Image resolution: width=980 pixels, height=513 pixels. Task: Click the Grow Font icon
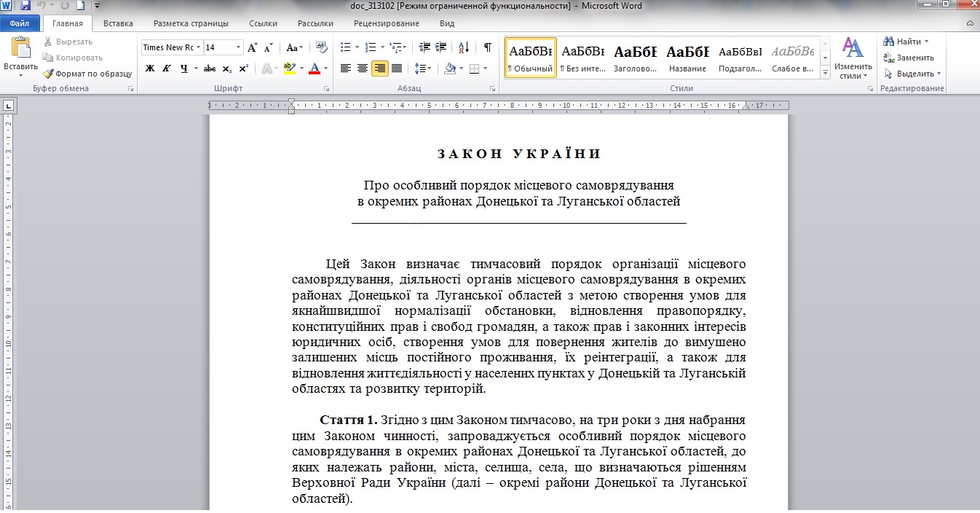click(252, 48)
